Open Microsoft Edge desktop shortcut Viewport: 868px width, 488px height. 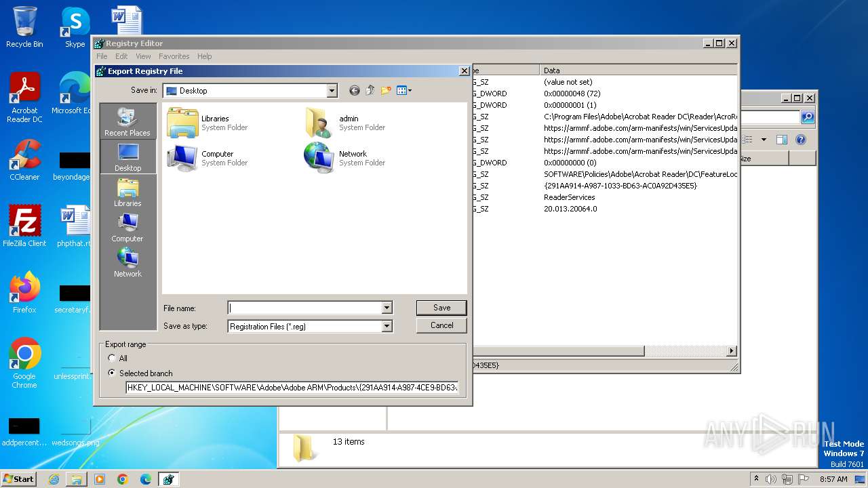tap(71, 94)
